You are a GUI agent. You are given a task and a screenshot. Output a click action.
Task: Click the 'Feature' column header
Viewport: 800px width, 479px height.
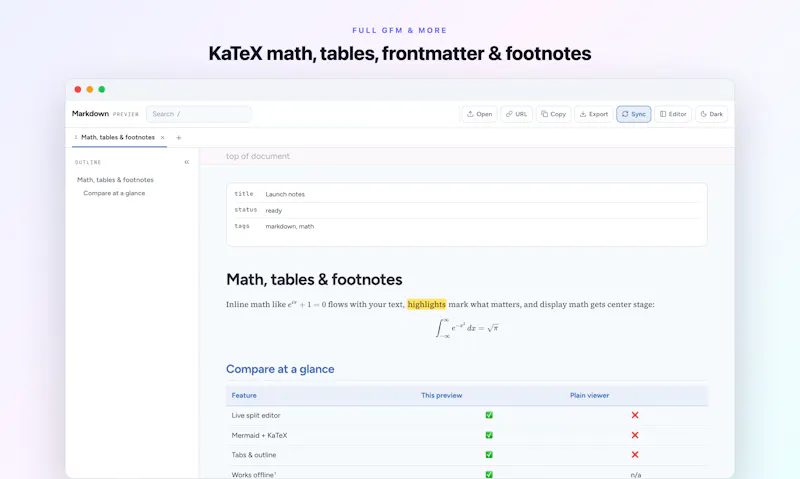[x=244, y=395]
